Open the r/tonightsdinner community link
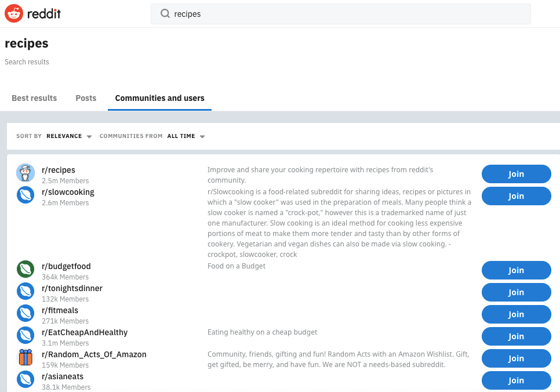 coord(72,288)
